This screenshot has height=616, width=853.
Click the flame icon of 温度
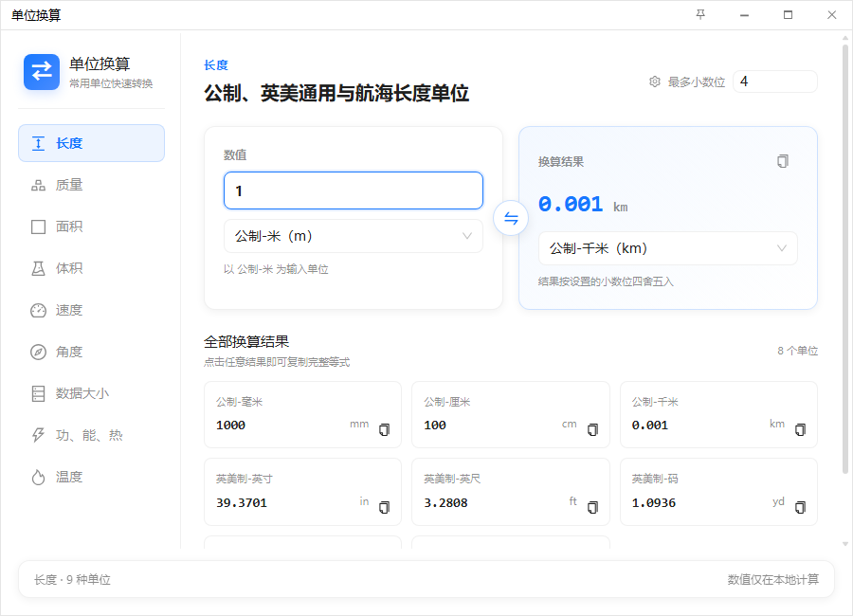[x=38, y=478]
